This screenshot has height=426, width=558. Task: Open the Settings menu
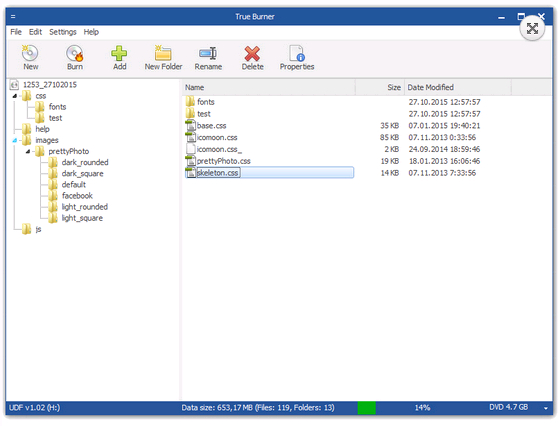point(63,32)
